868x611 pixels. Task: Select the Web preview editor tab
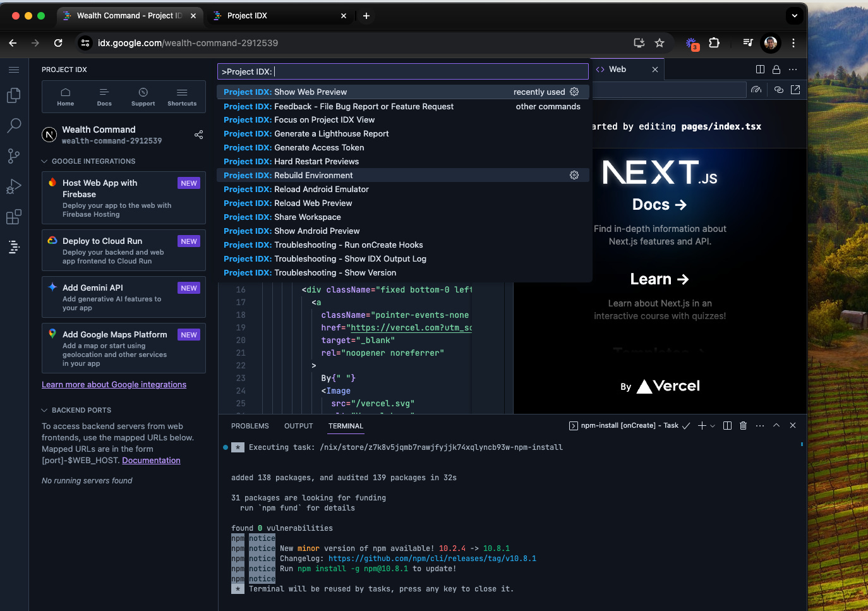coord(618,70)
